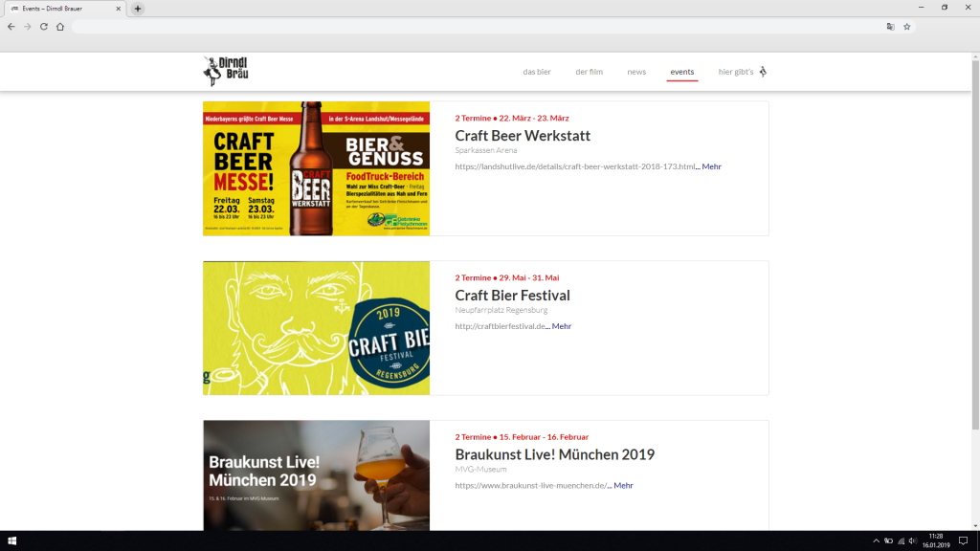Image resolution: width=980 pixels, height=551 pixels.
Task: Click Mehr under Craft Bier Festival
Action: 561,326
